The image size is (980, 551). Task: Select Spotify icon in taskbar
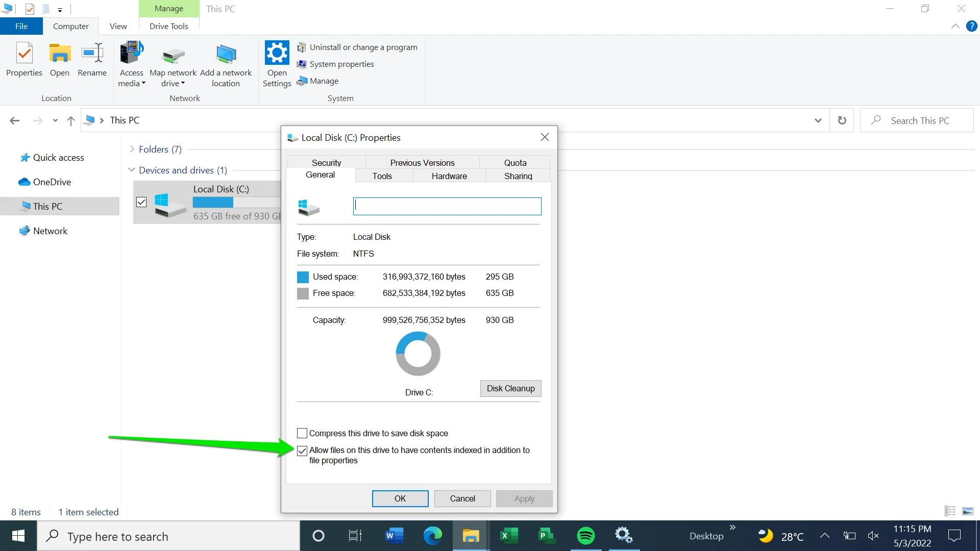pos(585,536)
